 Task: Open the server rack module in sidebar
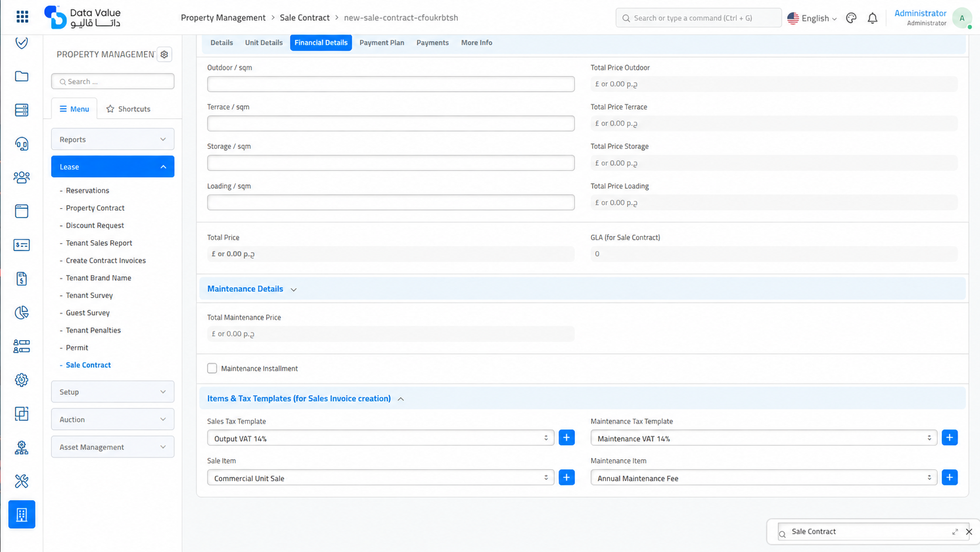pos(22,110)
